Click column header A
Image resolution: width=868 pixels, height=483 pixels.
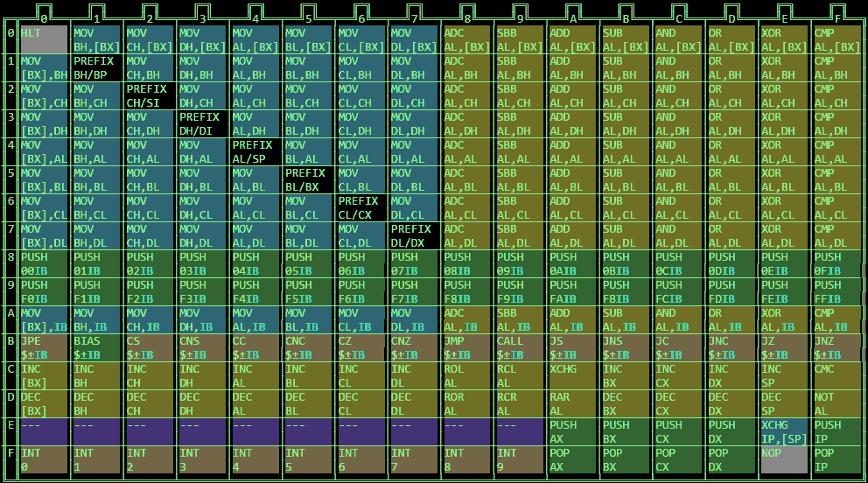[x=573, y=17]
